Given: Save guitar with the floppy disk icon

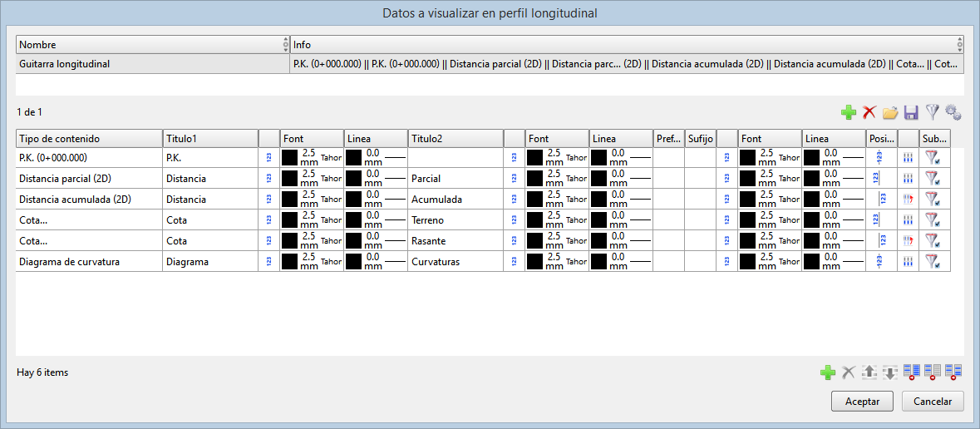Looking at the screenshot, I should click(x=911, y=112).
